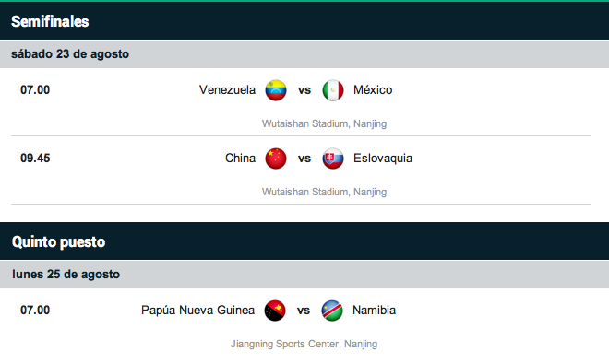Click the 09.45 kickoff time of China match
This screenshot has width=609, height=364.
click(35, 159)
